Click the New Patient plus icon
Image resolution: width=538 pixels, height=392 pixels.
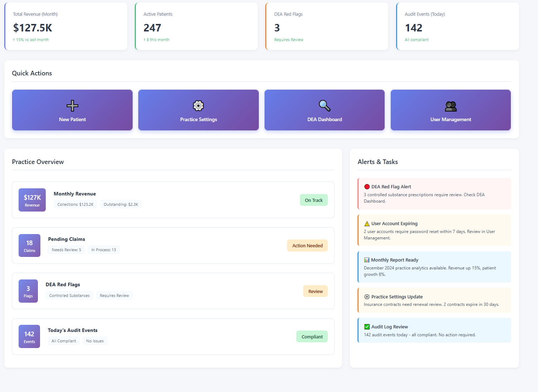pos(72,105)
